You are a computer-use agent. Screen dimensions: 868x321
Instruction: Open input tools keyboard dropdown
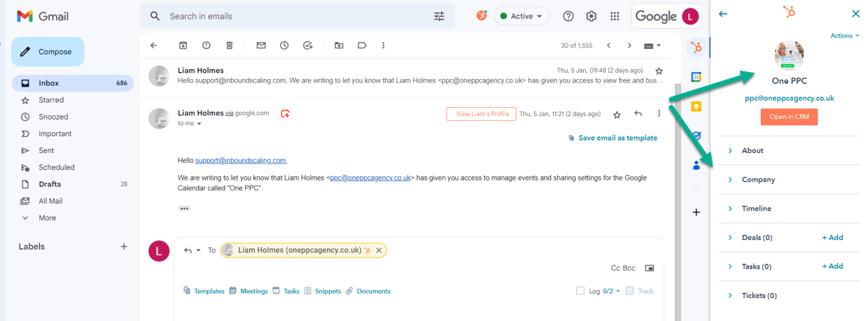652,45
